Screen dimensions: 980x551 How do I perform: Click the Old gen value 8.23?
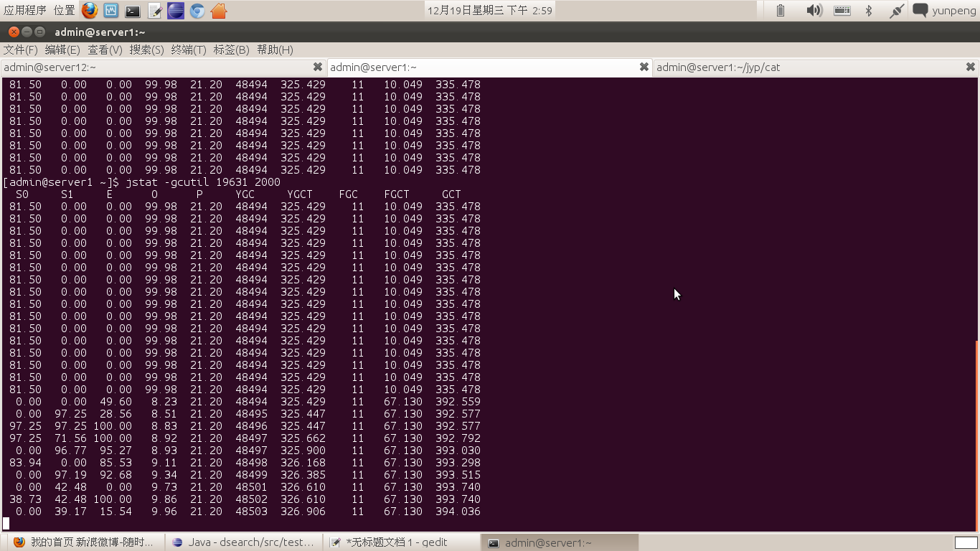[164, 402]
